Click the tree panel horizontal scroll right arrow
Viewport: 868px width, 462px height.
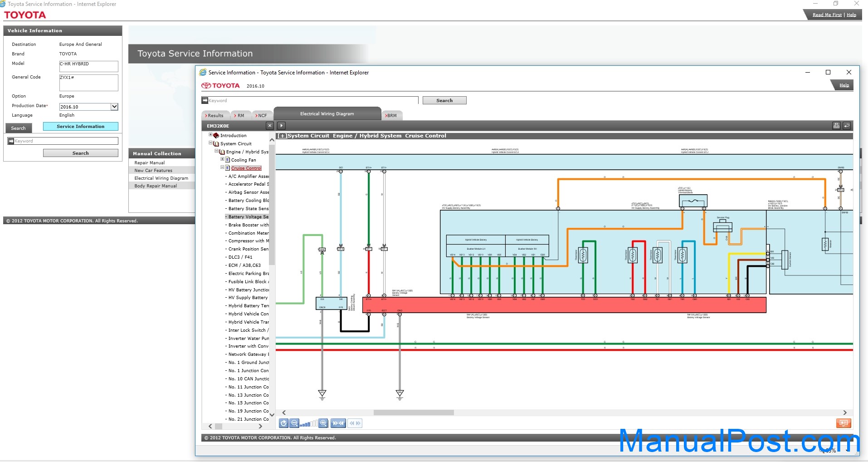[x=260, y=426]
